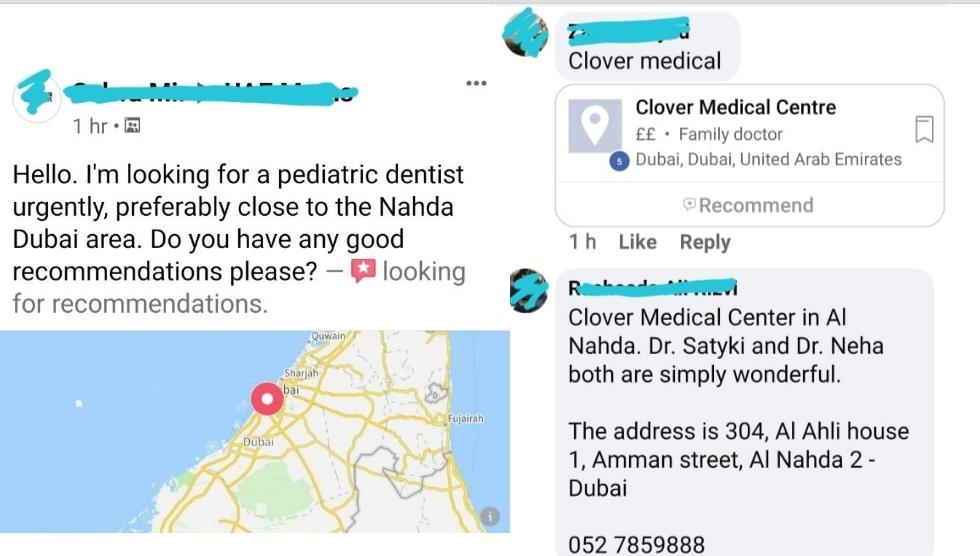Image resolution: width=980 pixels, height=556 pixels.
Task: Click the red star recommendations icon in the post
Action: 363,271
